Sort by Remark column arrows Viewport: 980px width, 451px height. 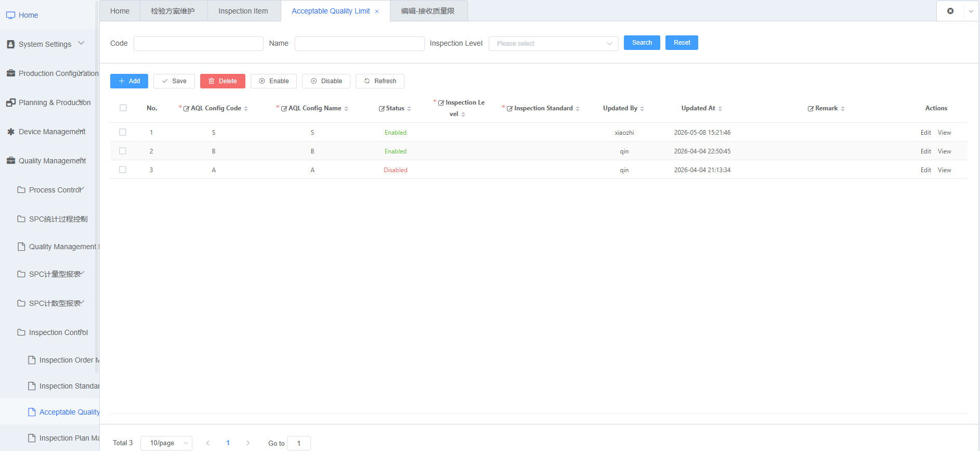843,109
